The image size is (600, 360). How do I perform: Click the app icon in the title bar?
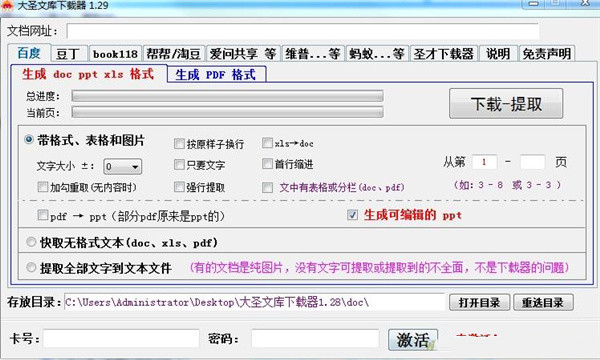7,6
